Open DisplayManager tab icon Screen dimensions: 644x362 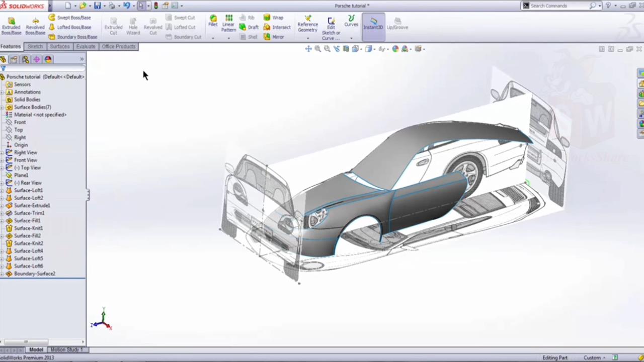48,59
